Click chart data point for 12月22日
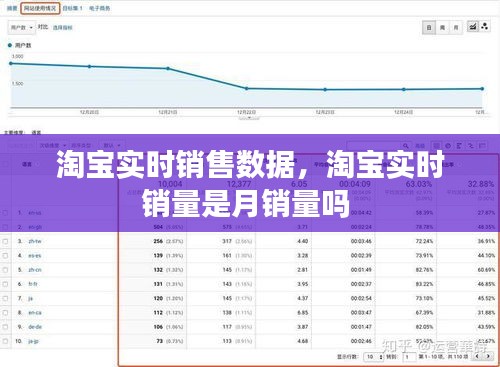The height and width of the screenshot is (367, 500). coord(247,89)
